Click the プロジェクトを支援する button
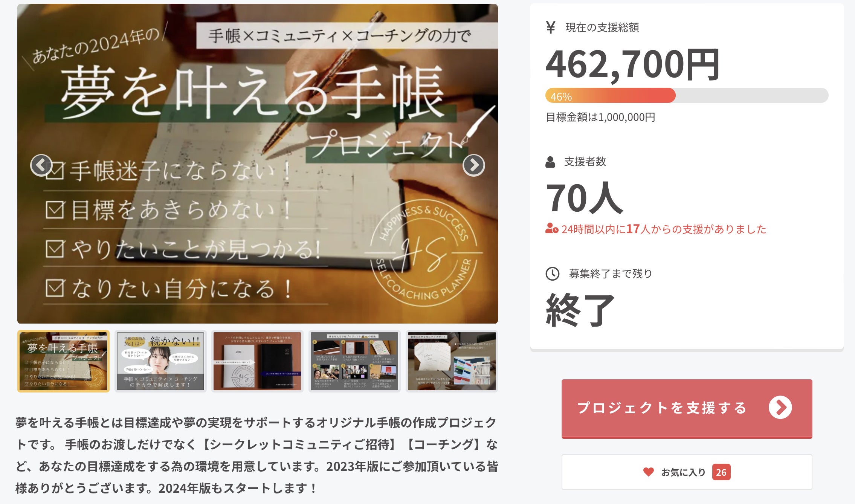 pos(687,408)
